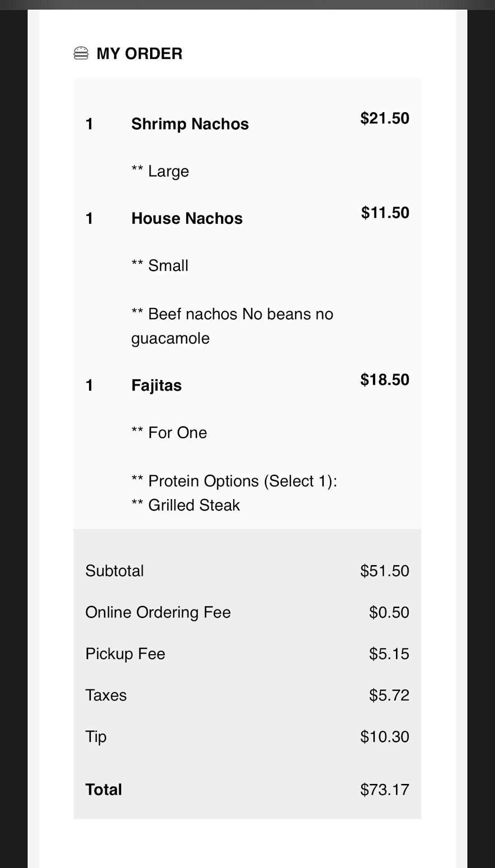Click the $5.15 Pickup Fee amount
Viewport: 495px width, 868px height.
tap(389, 654)
